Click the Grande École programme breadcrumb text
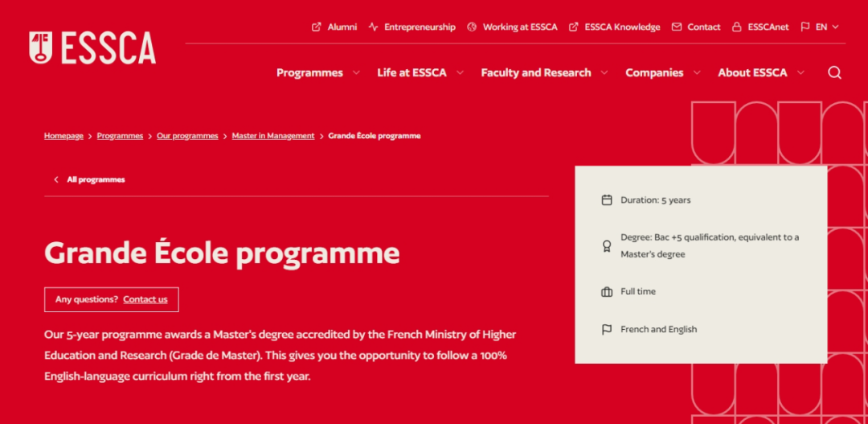The image size is (868, 424). [375, 136]
